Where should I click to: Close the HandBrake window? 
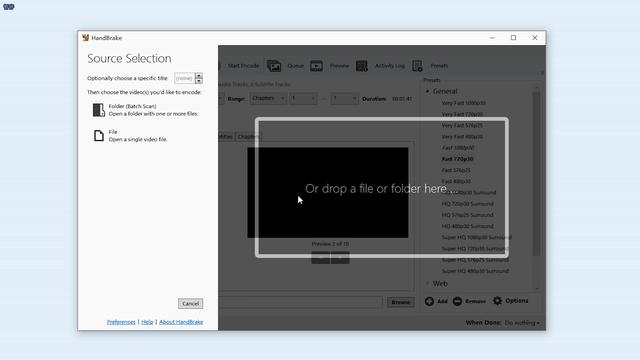[535, 38]
